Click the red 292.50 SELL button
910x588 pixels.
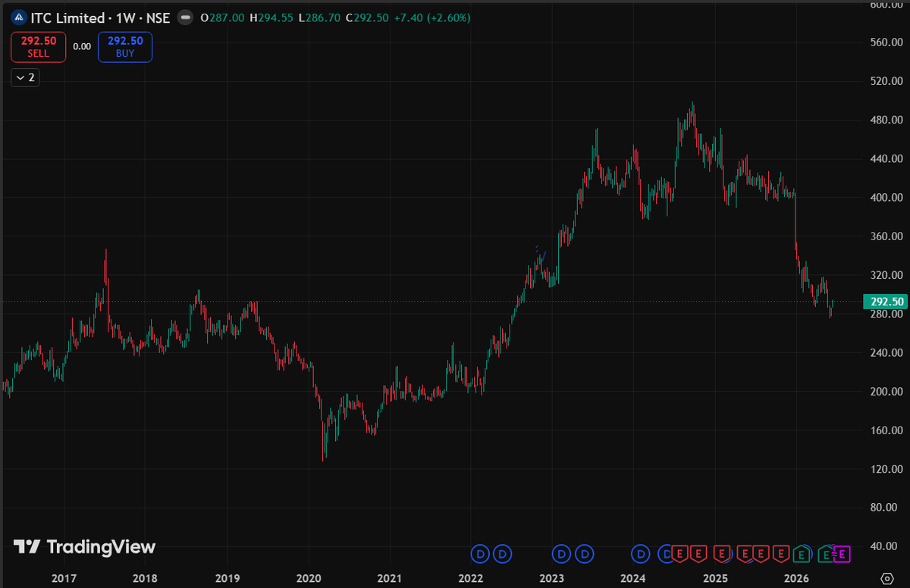click(x=38, y=47)
